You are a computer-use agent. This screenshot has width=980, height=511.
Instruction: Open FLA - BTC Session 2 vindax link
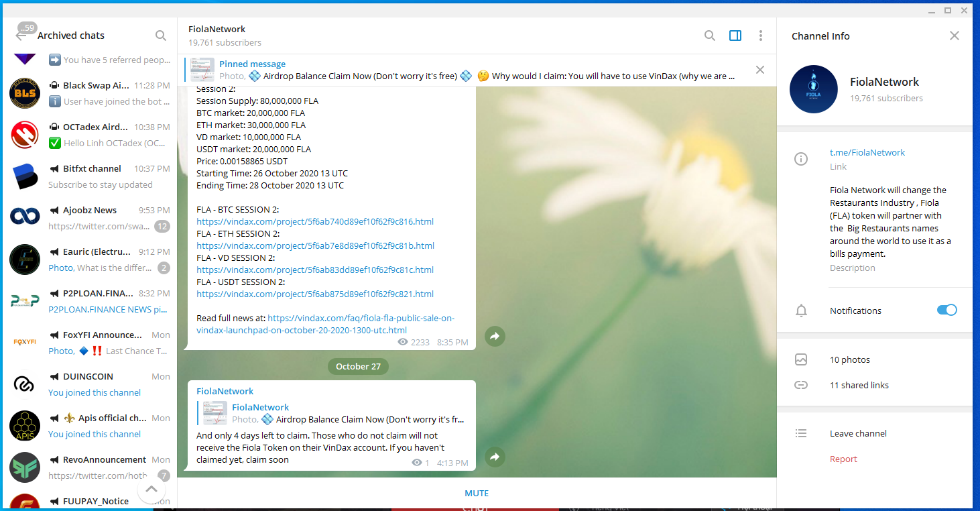coord(315,221)
